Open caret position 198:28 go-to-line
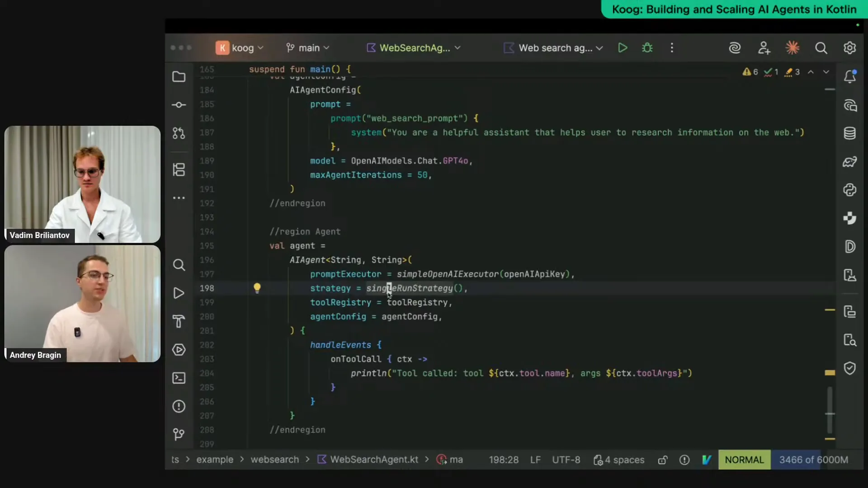Viewport: 868px width, 488px height. coord(504,460)
